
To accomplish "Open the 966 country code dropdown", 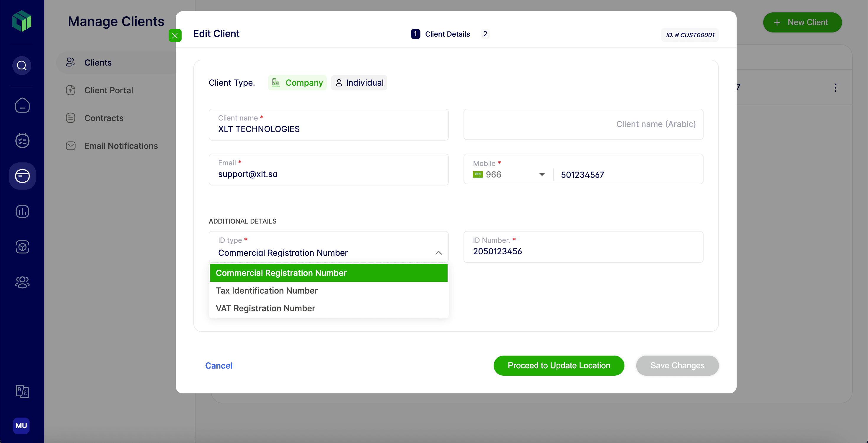I will 509,175.
